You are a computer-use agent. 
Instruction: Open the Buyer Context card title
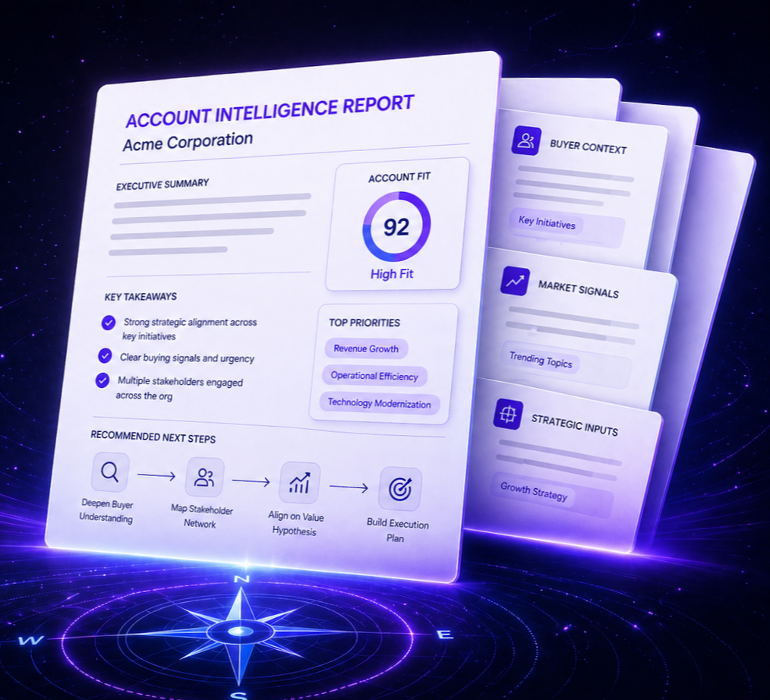point(589,147)
